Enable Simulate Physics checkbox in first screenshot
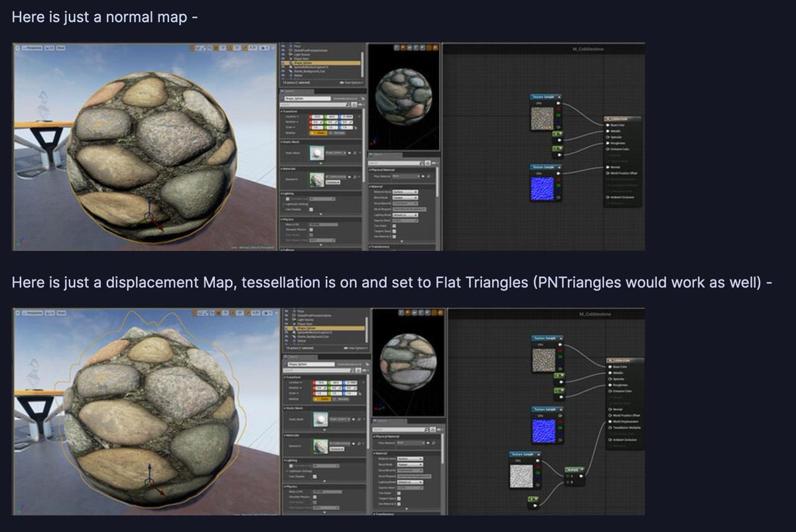The width and height of the screenshot is (796, 532). 311,230
